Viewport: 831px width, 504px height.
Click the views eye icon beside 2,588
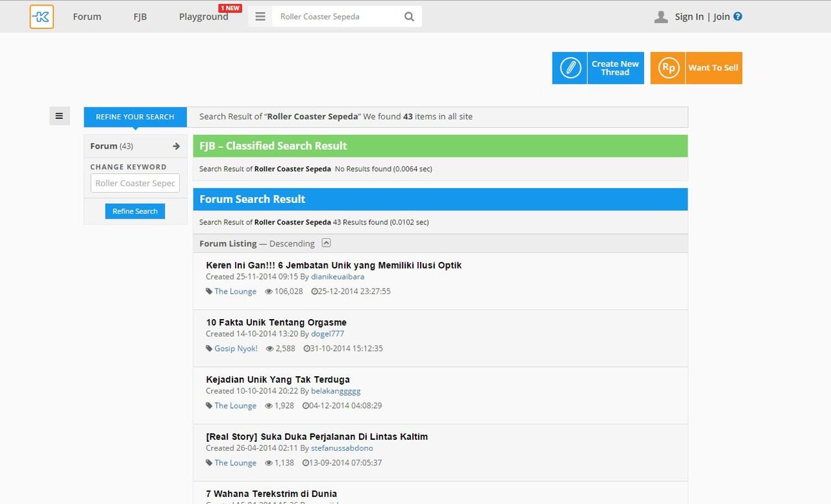(270, 348)
